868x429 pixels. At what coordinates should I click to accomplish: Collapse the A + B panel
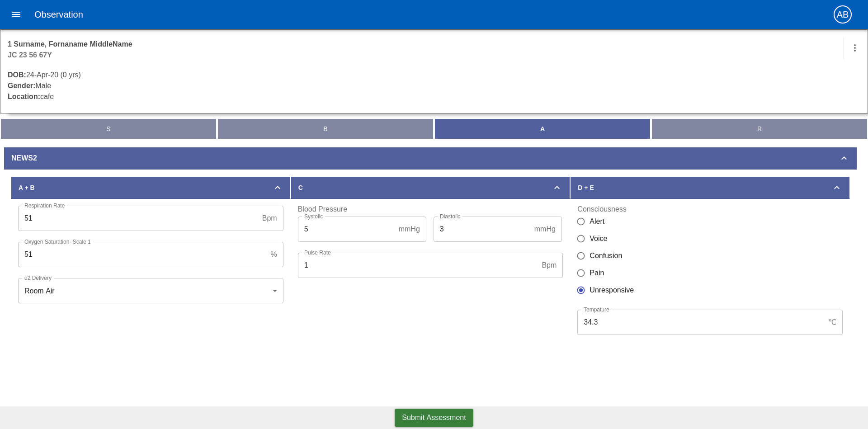[277, 188]
